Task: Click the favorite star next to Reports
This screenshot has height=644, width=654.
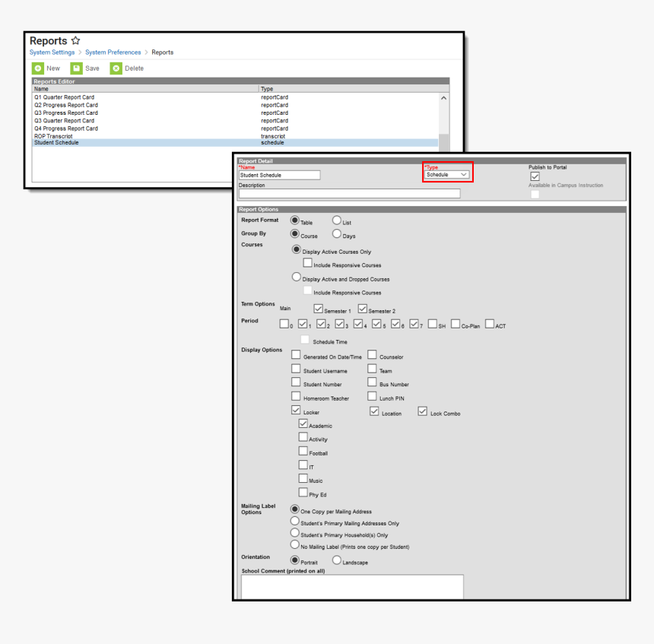Action: pos(75,40)
